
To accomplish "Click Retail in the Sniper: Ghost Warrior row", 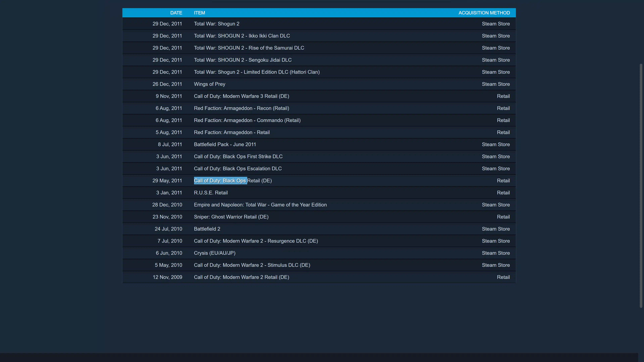I will coord(503,217).
